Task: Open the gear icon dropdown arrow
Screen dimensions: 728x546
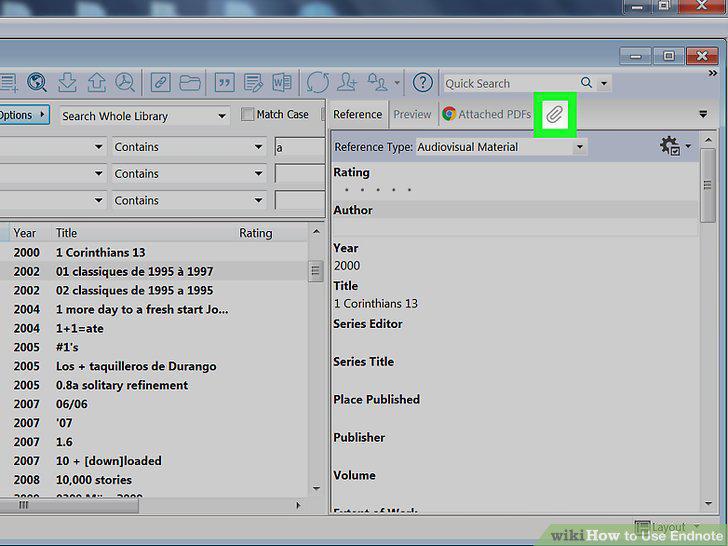Action: (688, 146)
